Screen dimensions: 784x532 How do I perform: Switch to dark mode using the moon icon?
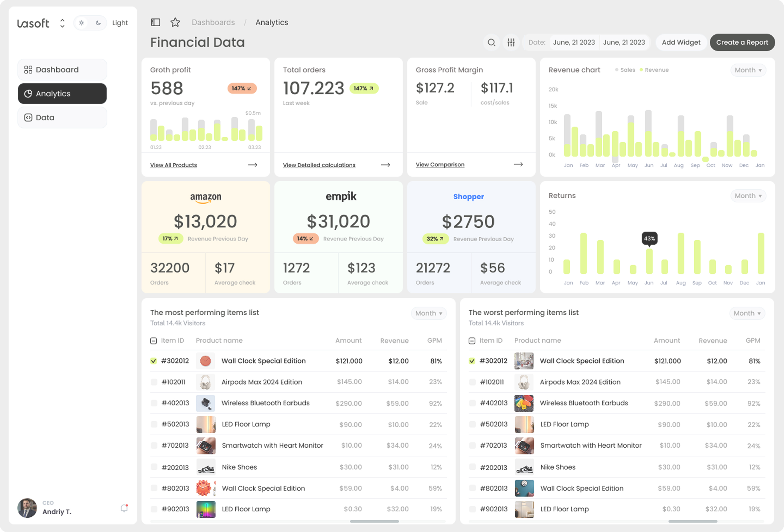click(x=98, y=23)
